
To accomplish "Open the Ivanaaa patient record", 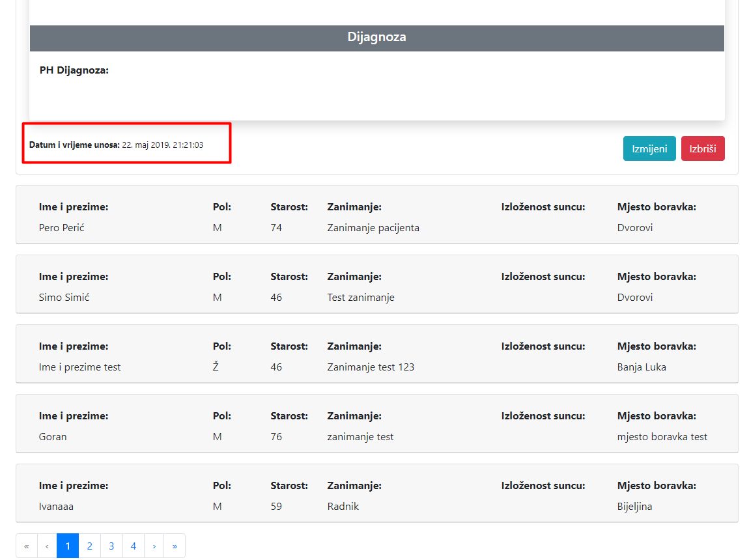I will 376,494.
